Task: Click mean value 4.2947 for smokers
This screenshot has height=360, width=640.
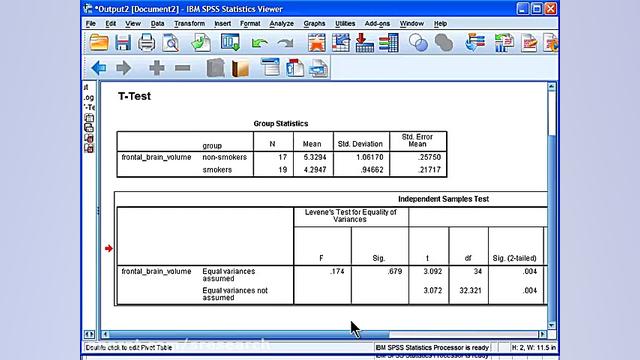Action: 315,170
